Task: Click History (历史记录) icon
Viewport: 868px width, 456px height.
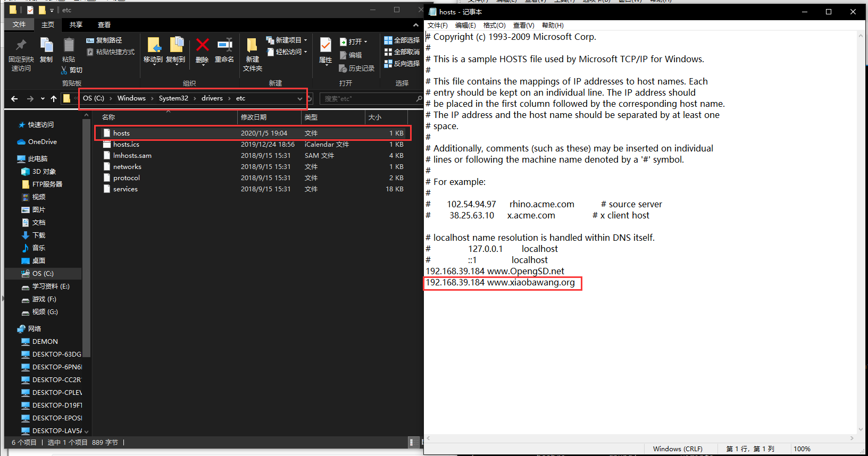Action: [x=343, y=69]
